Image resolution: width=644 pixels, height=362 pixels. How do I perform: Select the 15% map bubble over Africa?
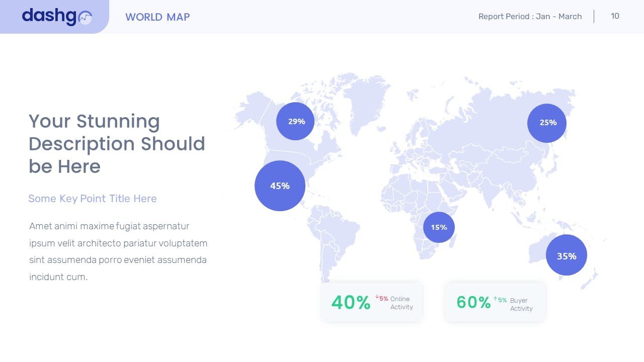(439, 227)
